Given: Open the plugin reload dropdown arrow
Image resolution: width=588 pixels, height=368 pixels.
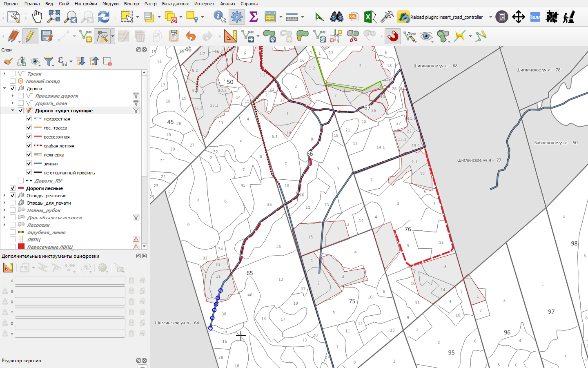Looking at the screenshot, I should pyautogui.click(x=491, y=17).
